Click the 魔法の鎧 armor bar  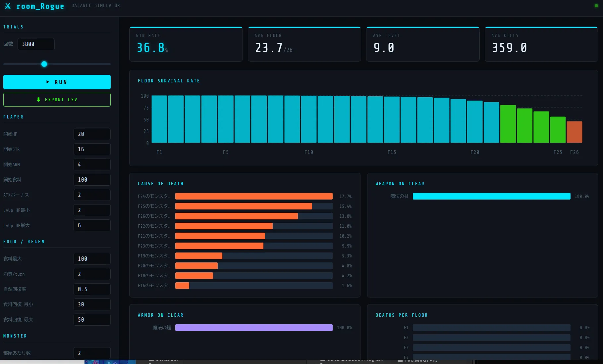pos(254,328)
